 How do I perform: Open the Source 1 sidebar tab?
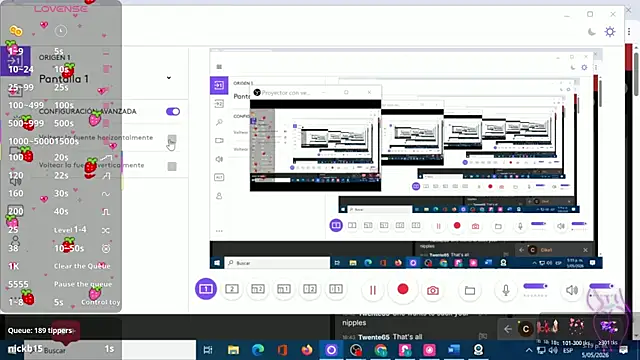click(15, 61)
